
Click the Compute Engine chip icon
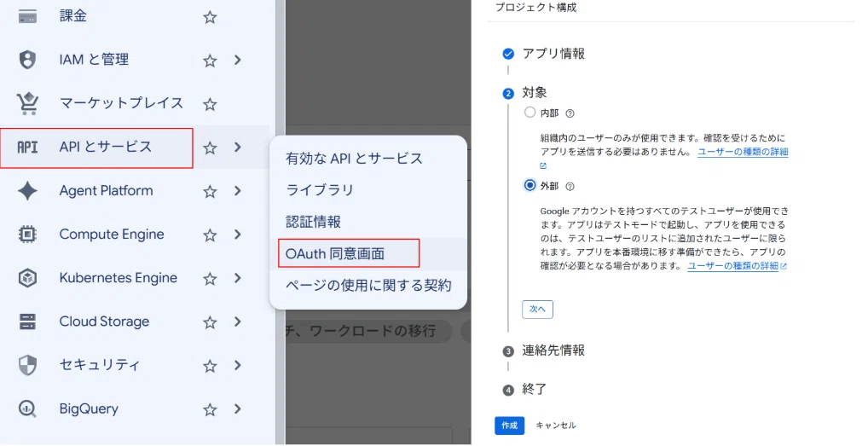(x=27, y=235)
